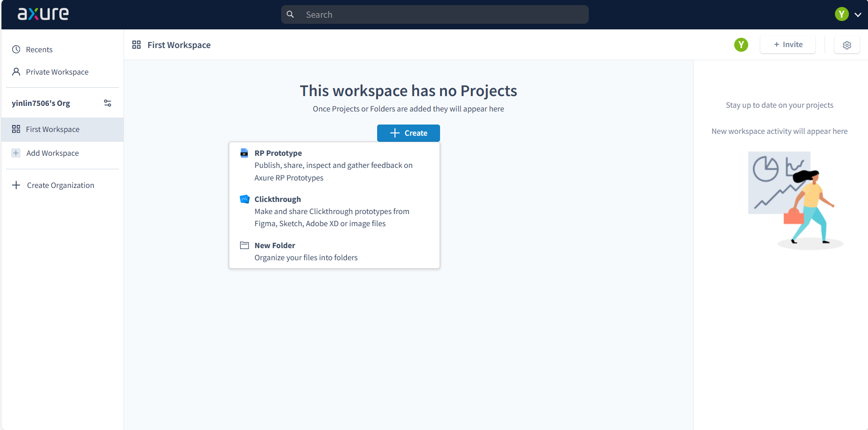This screenshot has width=868, height=430.
Task: Click the activity illustration image
Action: [x=796, y=201]
